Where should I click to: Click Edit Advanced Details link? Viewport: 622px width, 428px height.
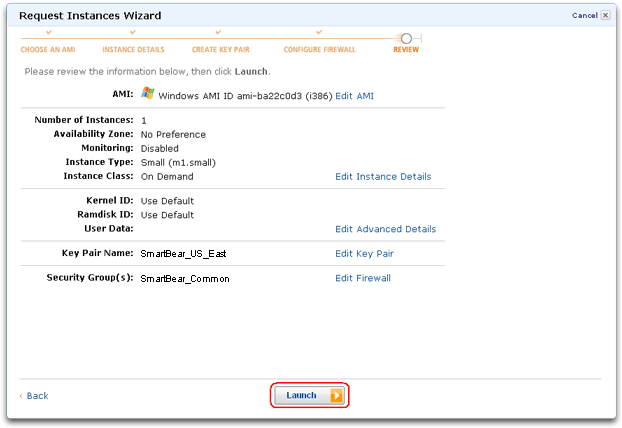tap(386, 229)
